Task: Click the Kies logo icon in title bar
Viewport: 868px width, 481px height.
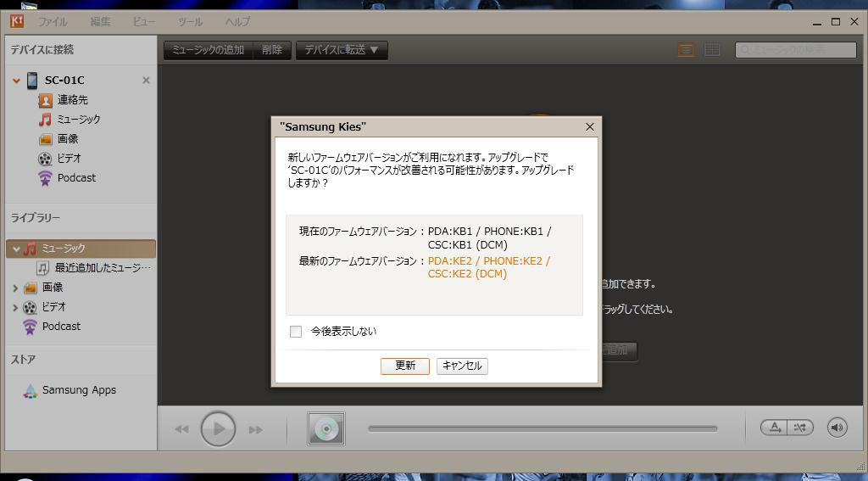Action: click(x=17, y=21)
